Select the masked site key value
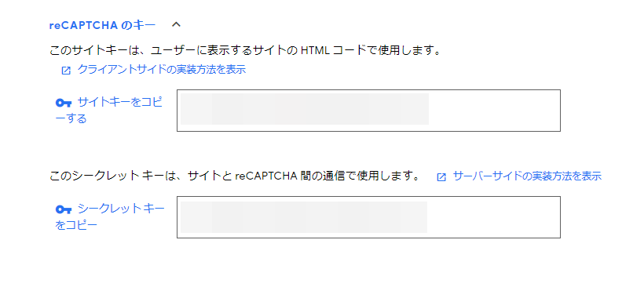 click(305, 109)
